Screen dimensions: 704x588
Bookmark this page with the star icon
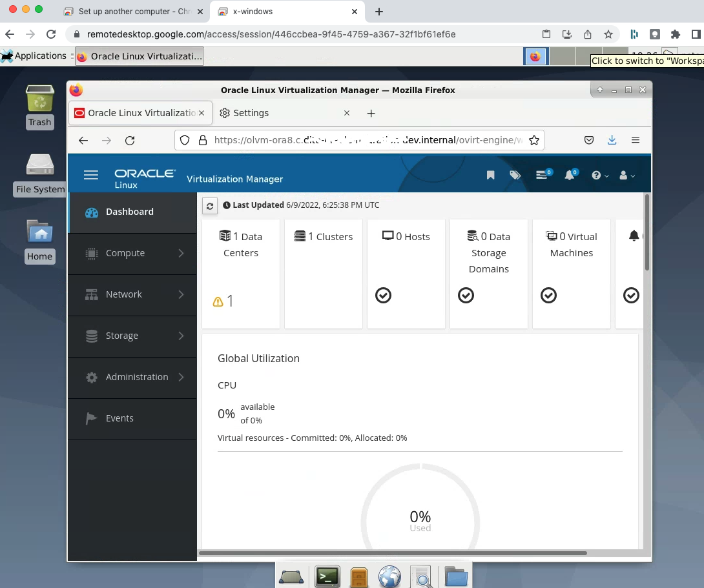pyautogui.click(x=534, y=140)
